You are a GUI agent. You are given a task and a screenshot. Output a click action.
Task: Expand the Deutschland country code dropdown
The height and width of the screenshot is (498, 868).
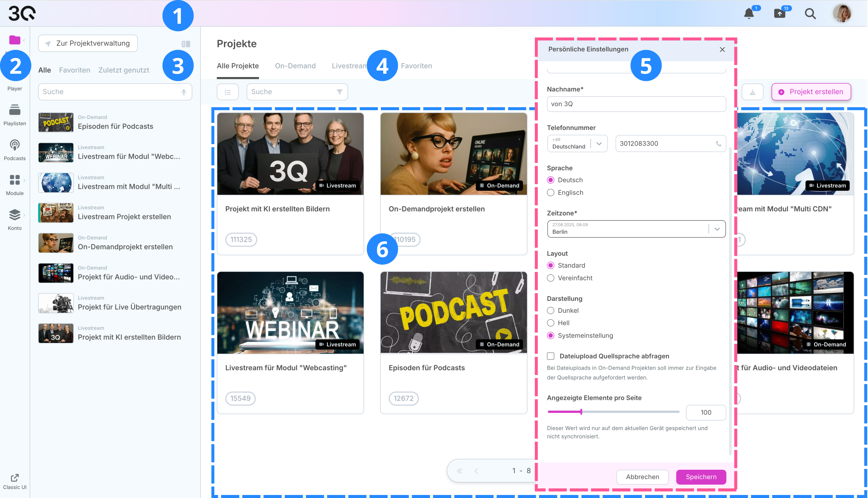(599, 144)
